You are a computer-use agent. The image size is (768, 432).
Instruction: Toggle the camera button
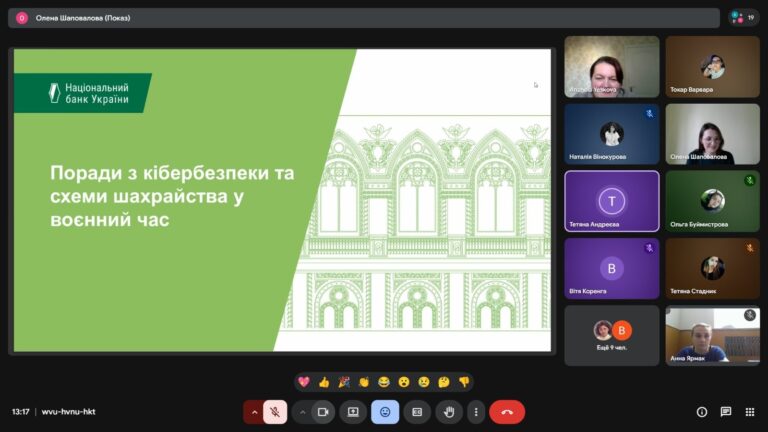[x=323, y=412]
